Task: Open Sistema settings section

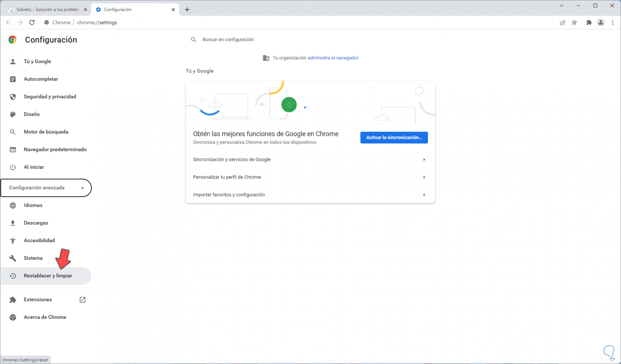Action: click(x=46, y=258)
